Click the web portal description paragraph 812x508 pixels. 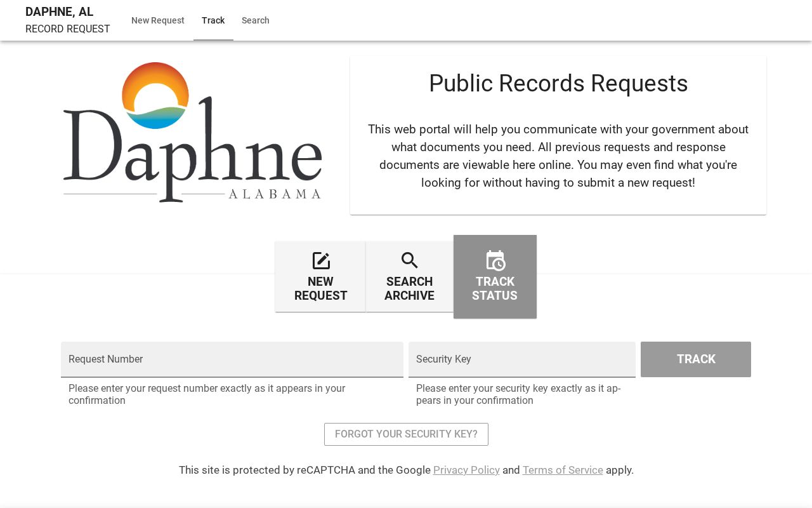coord(558,156)
